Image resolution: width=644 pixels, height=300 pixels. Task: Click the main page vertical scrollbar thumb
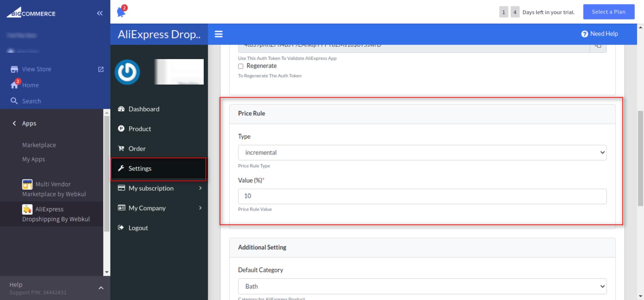click(x=640, y=158)
